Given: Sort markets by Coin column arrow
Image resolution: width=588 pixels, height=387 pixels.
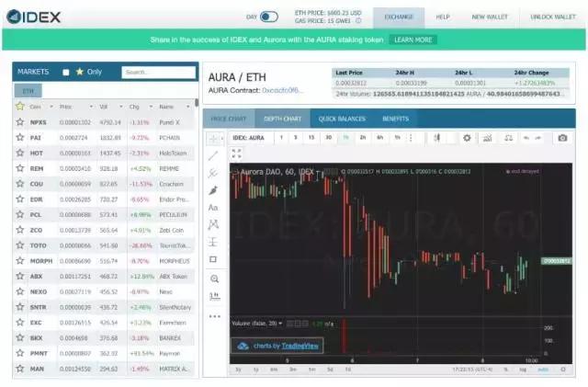Looking at the screenshot, I should (51, 107).
